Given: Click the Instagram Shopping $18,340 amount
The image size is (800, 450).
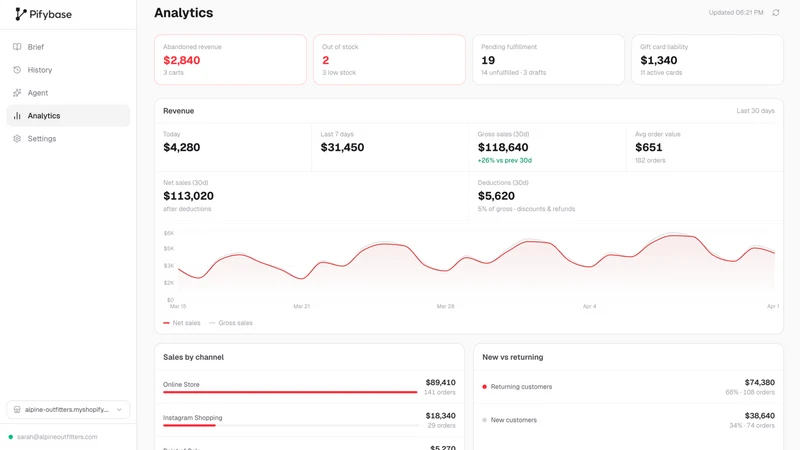Looking at the screenshot, I should point(440,416).
